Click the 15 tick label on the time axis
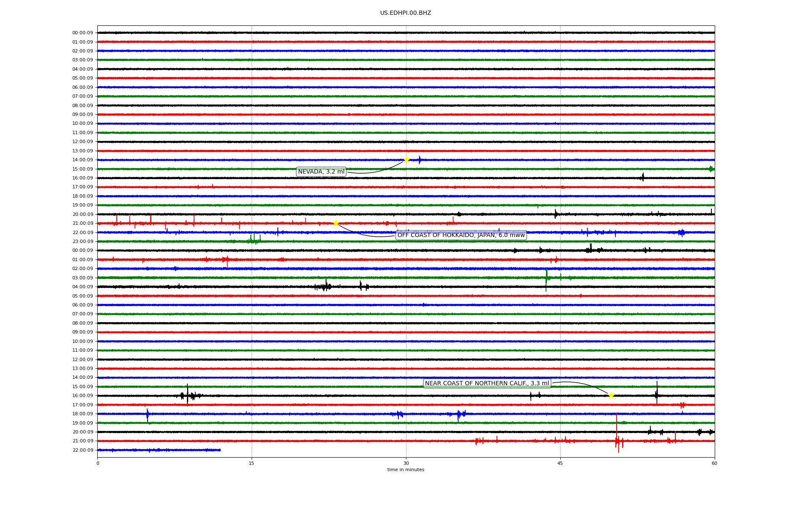This screenshot has width=812, height=508. pos(252,463)
